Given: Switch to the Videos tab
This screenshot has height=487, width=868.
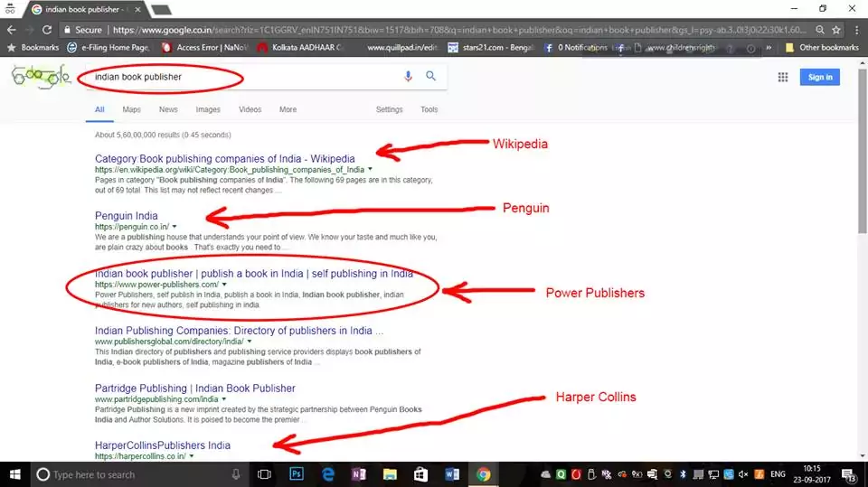Looking at the screenshot, I should click(x=250, y=109).
